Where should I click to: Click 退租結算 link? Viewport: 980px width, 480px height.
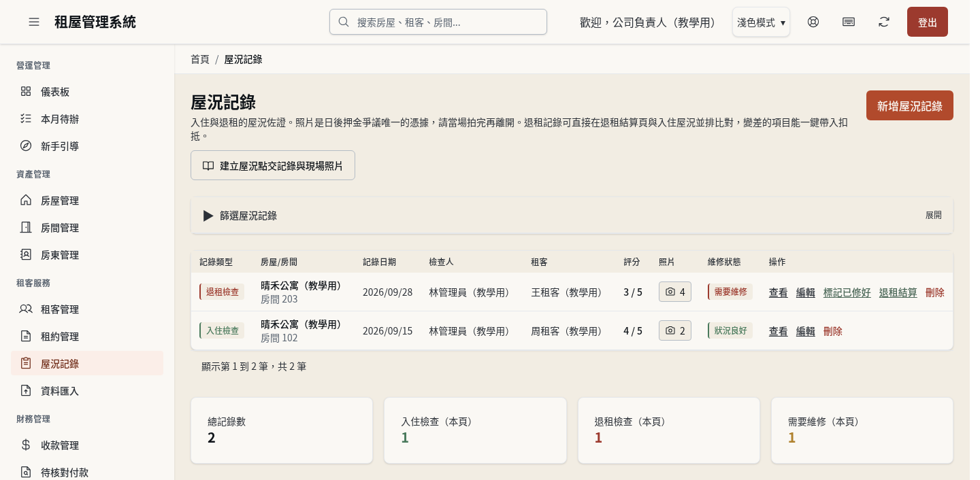pyautogui.click(x=898, y=292)
